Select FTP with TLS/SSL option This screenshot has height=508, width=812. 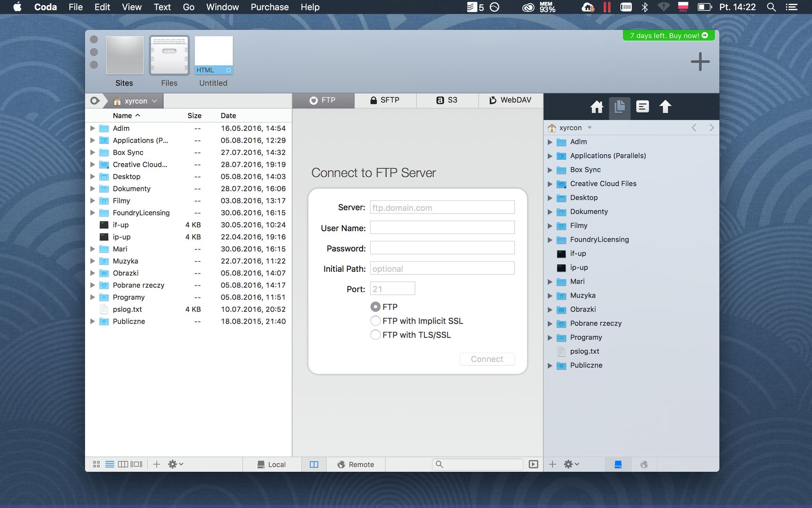pos(375,335)
